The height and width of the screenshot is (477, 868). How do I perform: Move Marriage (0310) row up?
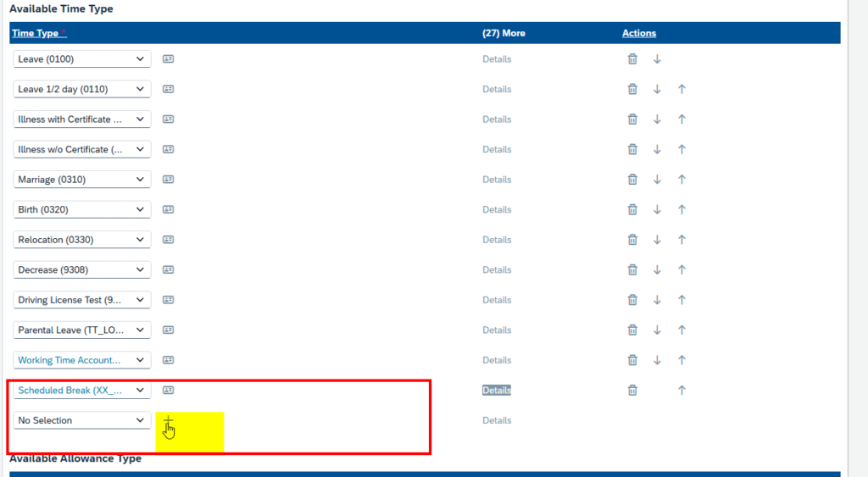point(682,180)
